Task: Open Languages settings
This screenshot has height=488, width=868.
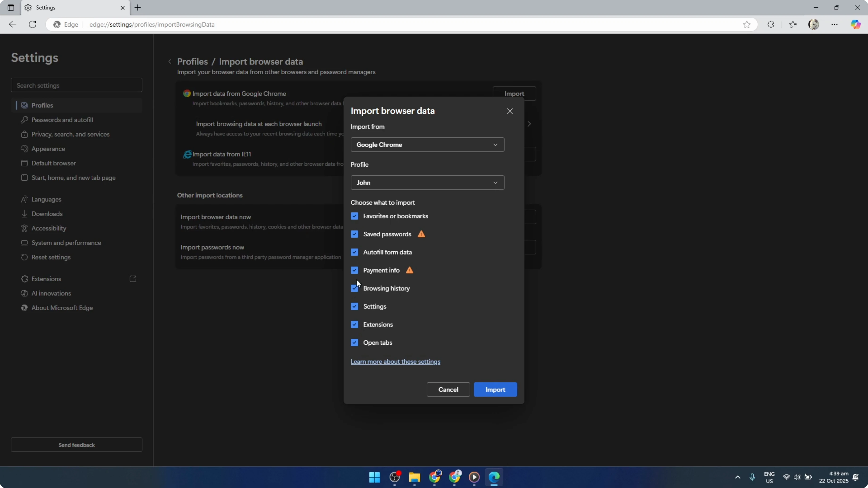Action: [x=76, y=199]
